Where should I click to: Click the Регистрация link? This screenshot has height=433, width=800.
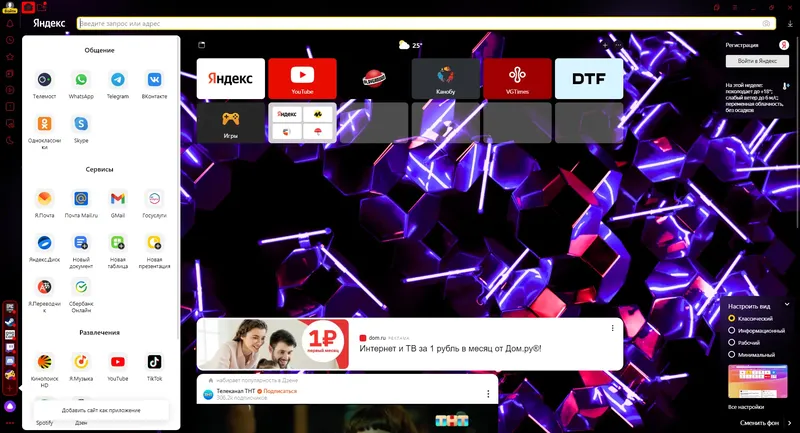click(x=742, y=45)
